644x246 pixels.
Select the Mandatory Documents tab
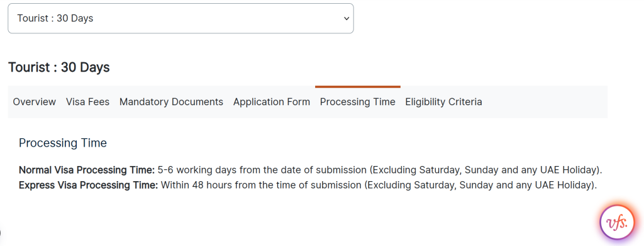tap(171, 102)
